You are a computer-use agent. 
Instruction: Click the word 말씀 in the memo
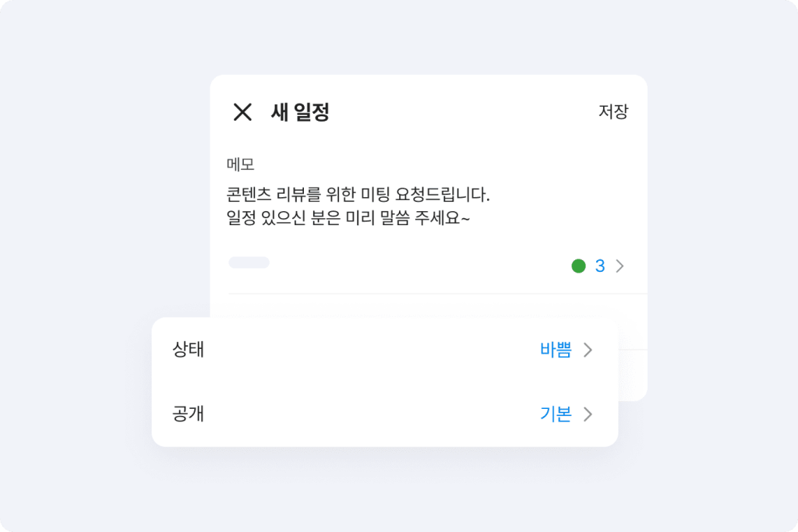point(390,218)
